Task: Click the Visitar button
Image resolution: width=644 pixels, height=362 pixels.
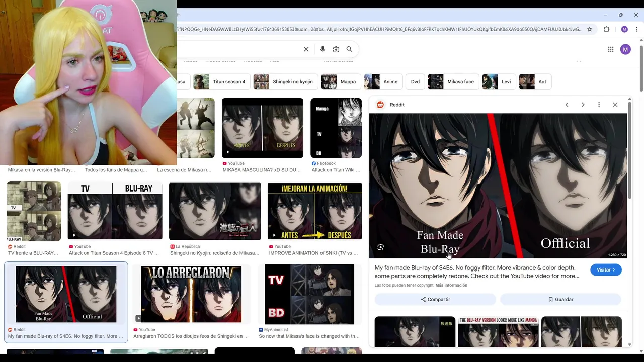Action: (606, 270)
